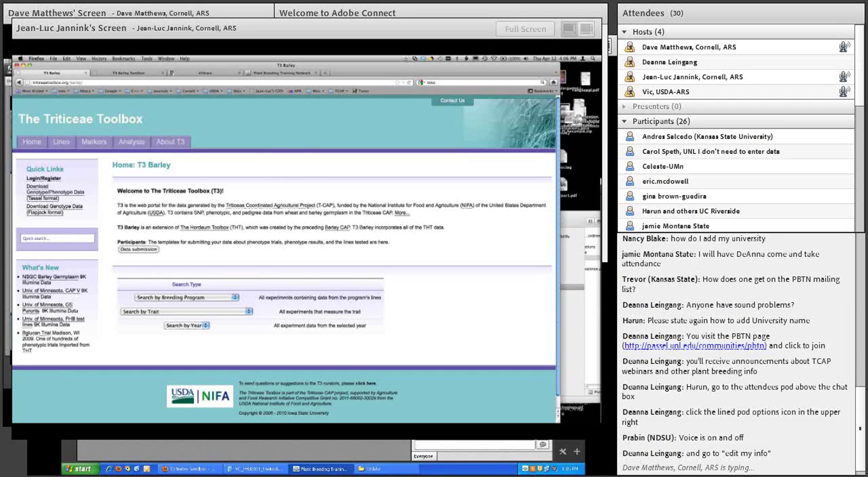Open the Search by Breeding Program dropdown
The width and height of the screenshot is (868, 477).
pos(187,297)
